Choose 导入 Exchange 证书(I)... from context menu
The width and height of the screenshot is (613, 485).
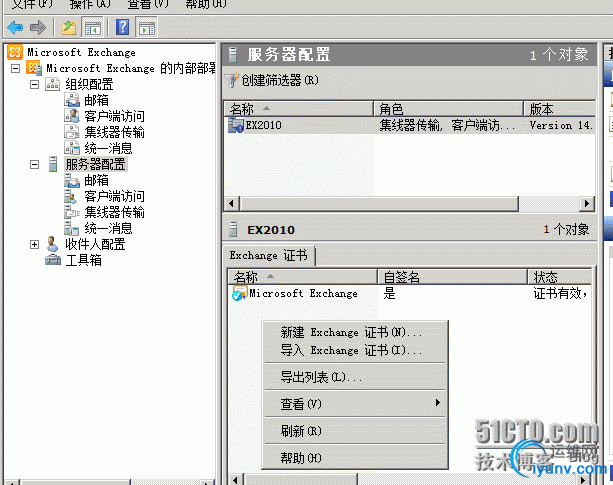(355, 350)
